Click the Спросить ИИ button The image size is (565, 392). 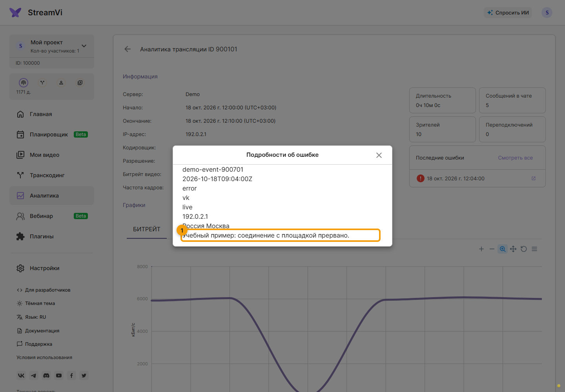[x=508, y=13]
